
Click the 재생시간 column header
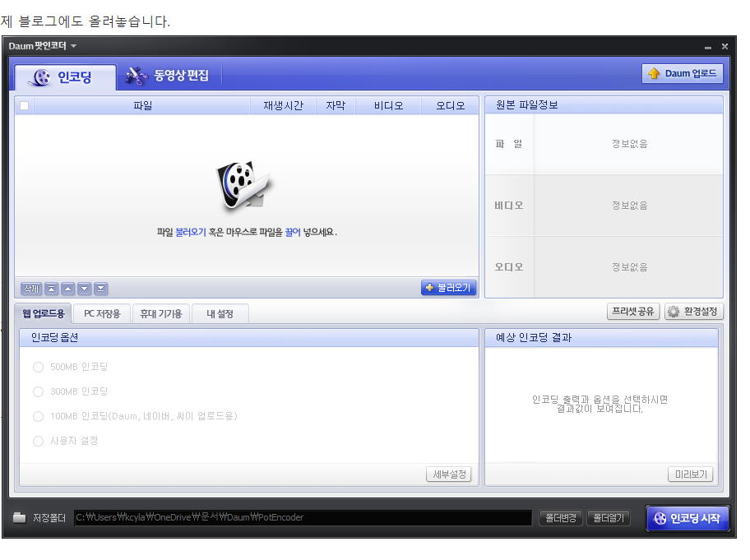283,106
